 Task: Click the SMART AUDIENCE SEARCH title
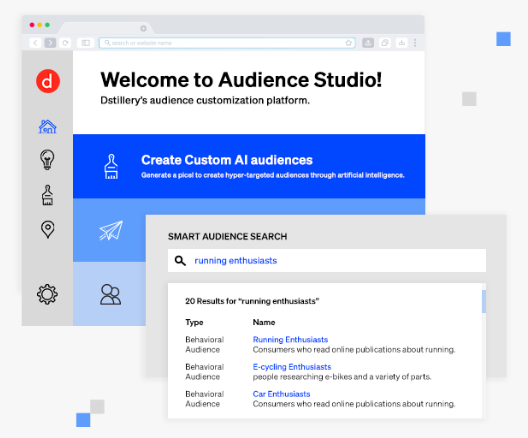pyautogui.click(x=228, y=236)
